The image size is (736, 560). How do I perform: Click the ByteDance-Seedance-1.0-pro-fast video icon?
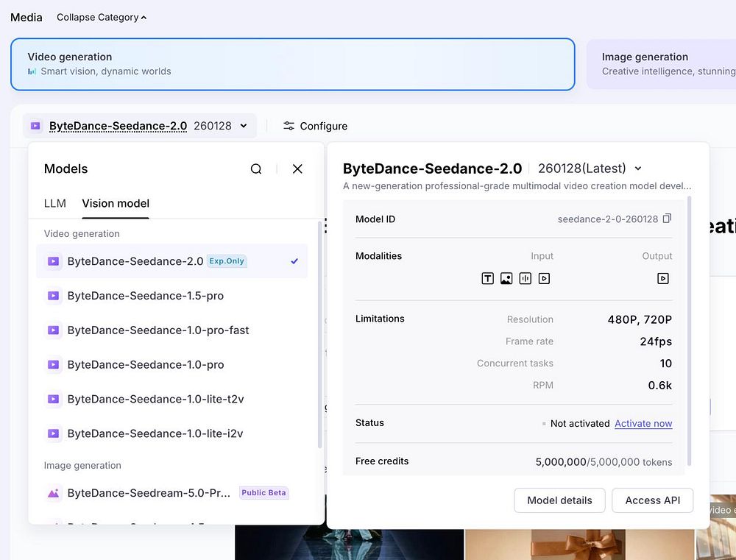54,330
